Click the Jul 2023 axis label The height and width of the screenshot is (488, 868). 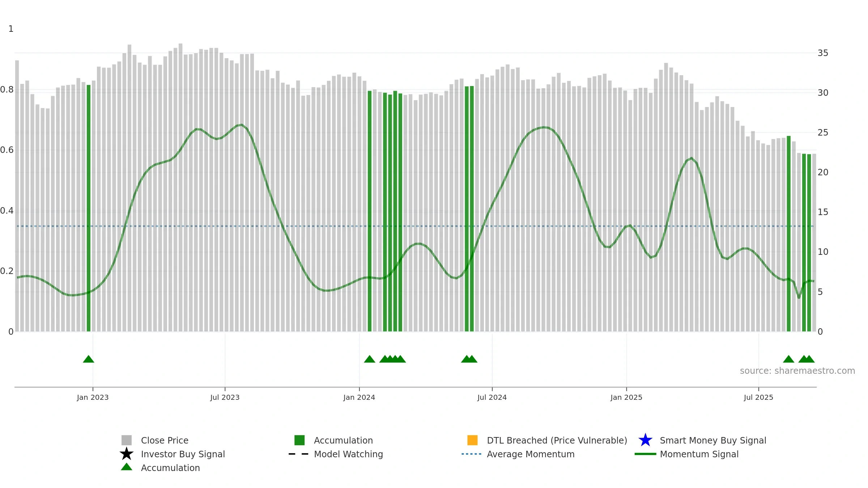225,398
